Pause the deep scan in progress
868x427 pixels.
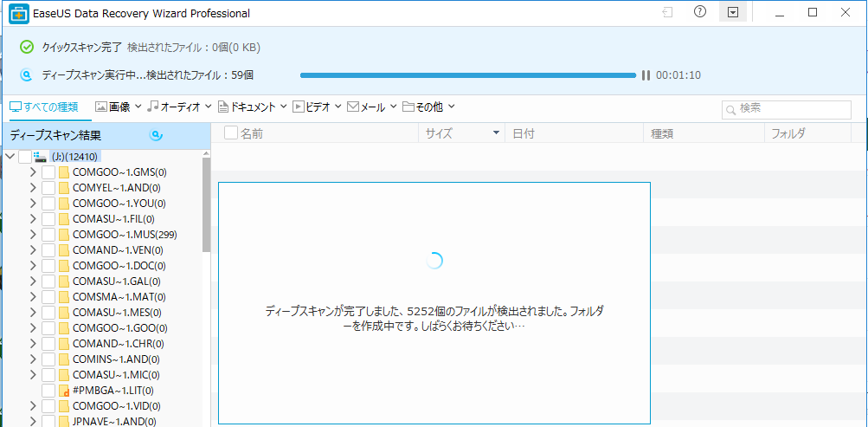[x=646, y=75]
